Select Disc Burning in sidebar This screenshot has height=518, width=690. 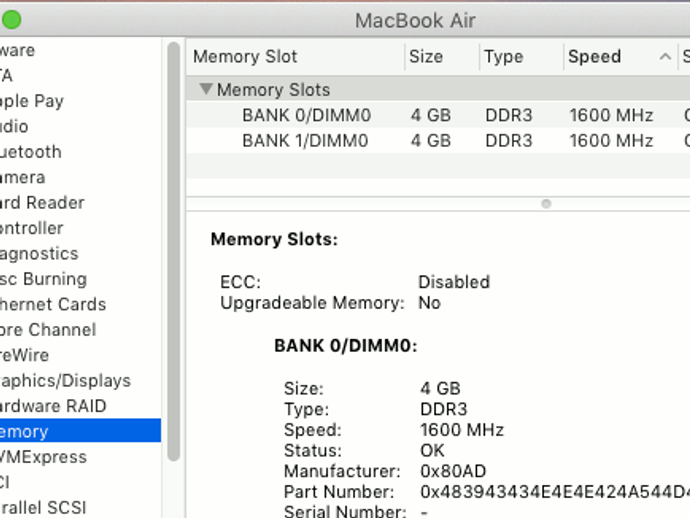[44, 279]
